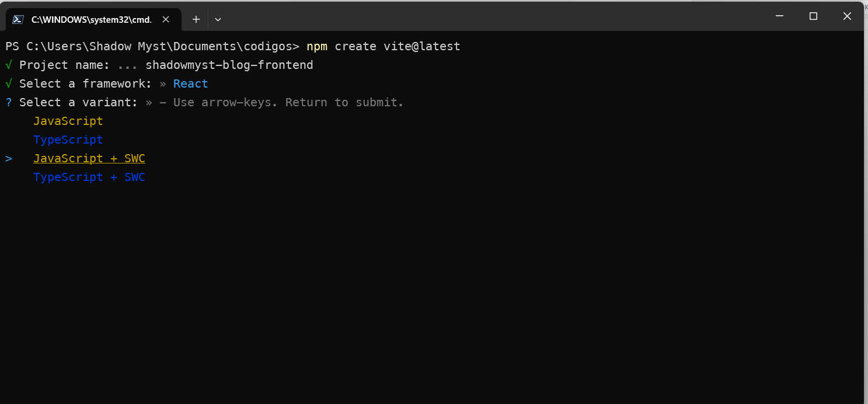Screen dimensions: 868x404
Task: Choose the JavaScript variant option
Action: (x=68, y=121)
